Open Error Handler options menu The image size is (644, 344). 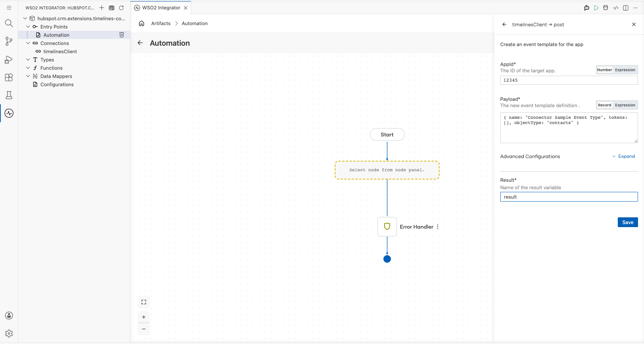[438, 227]
